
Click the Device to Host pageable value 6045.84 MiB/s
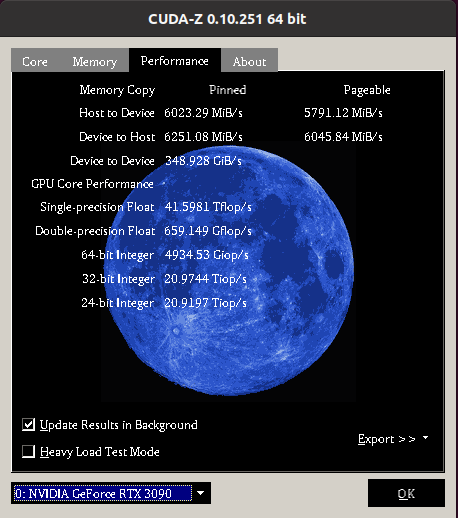[343, 137]
